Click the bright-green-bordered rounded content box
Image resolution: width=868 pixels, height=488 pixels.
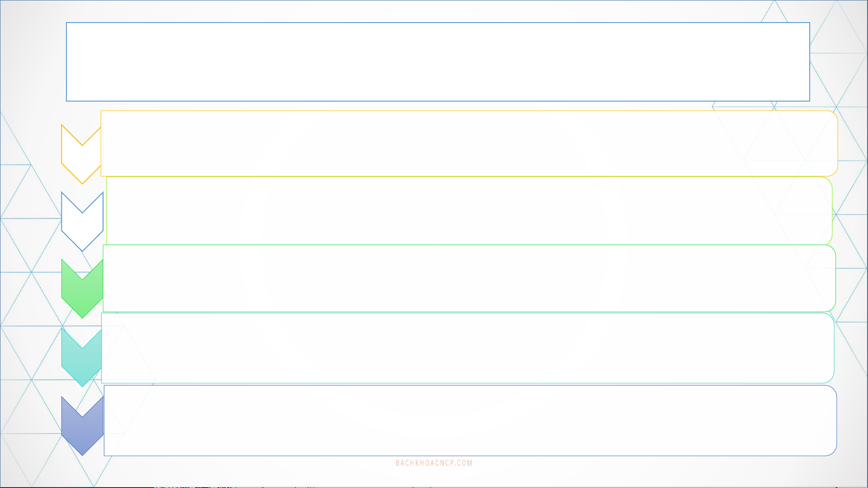(x=469, y=279)
